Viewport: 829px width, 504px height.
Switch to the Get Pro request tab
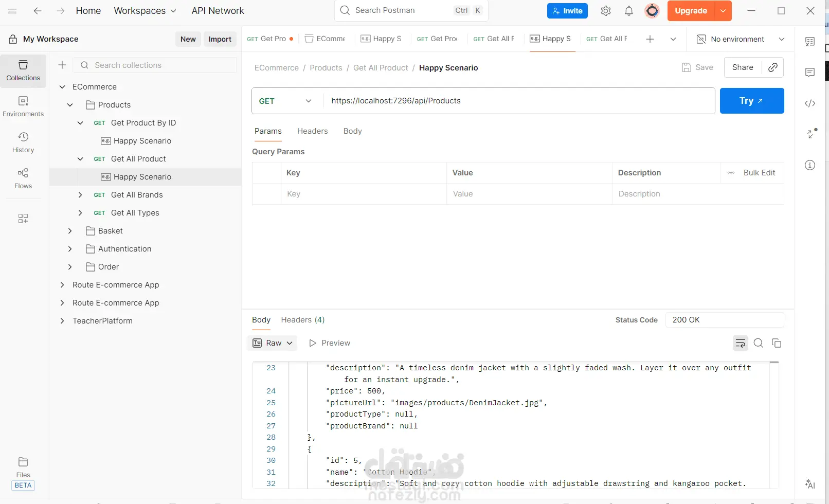270,39
